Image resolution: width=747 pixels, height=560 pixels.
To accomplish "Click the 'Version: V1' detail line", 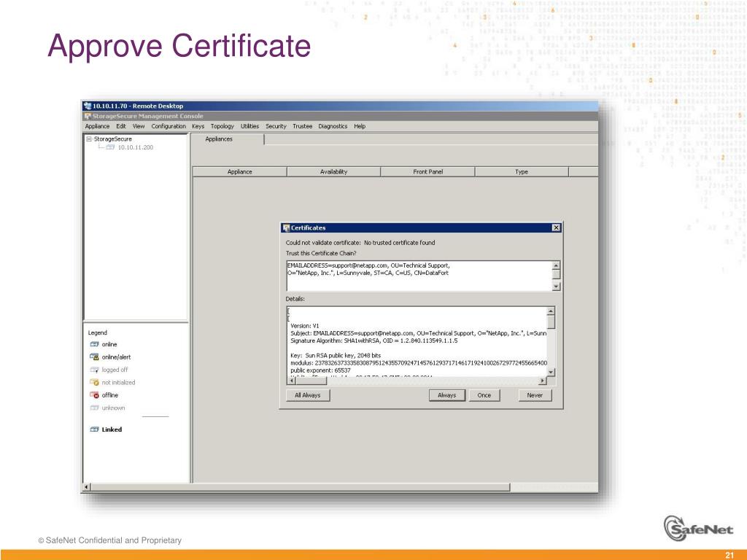I will pos(305,326).
